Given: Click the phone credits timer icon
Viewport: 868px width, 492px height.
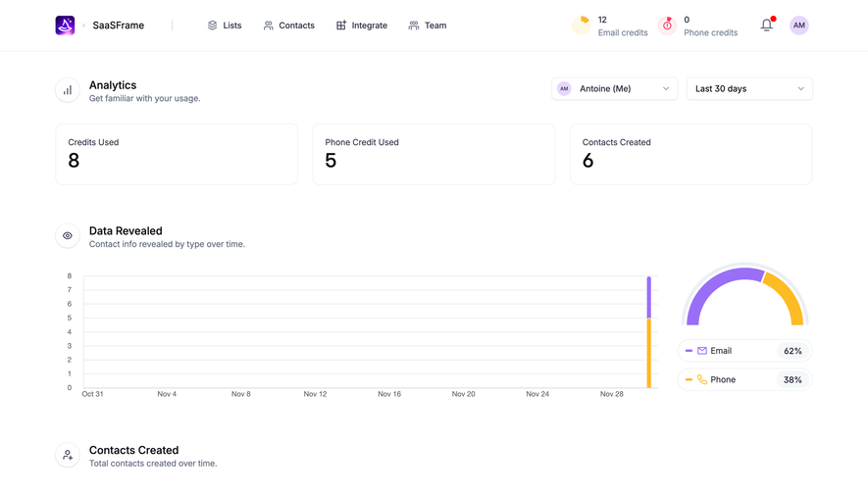Looking at the screenshot, I should [667, 25].
